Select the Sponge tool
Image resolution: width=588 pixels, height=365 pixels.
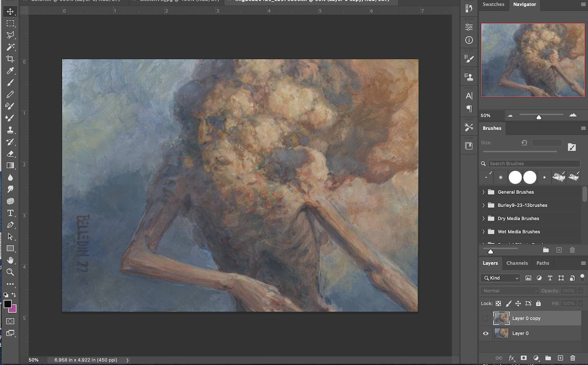pyautogui.click(x=10, y=201)
